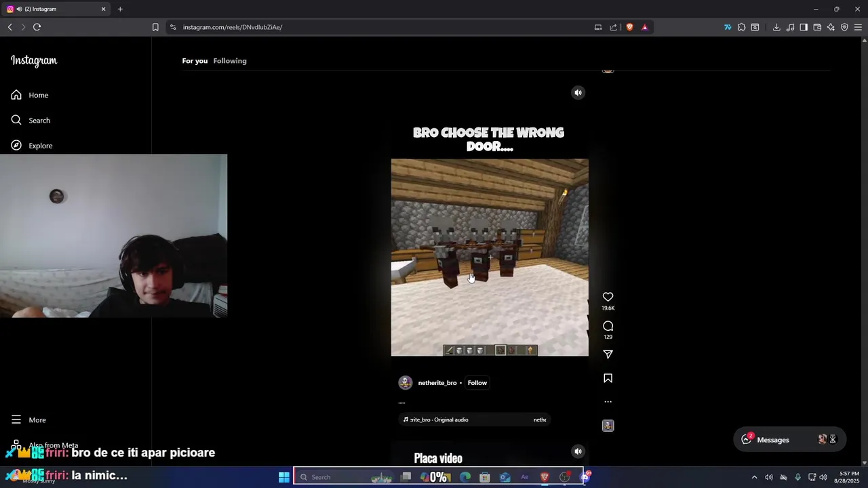Click the Minecraft reel video to pause
Screen dimensions: 868x488
coord(490,258)
